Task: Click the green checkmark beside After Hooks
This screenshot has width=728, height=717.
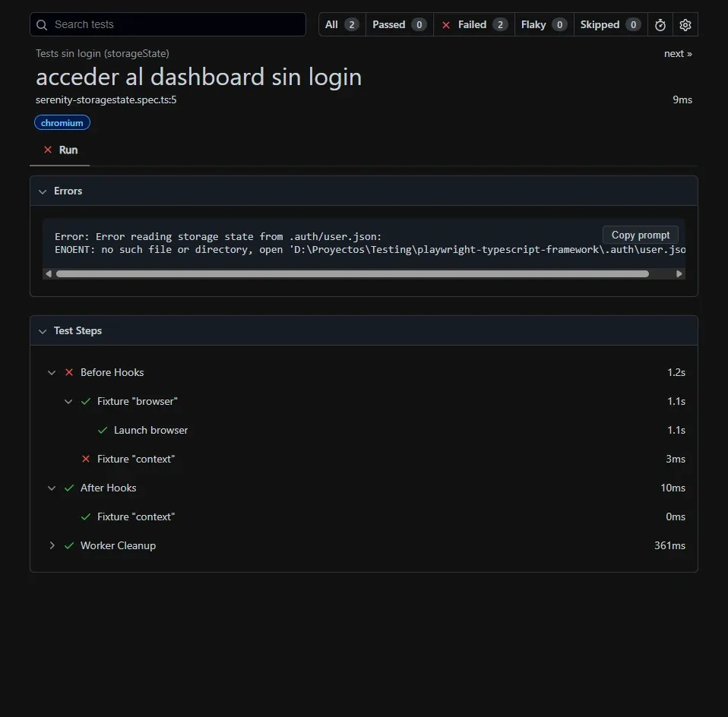Action: pyautogui.click(x=68, y=488)
